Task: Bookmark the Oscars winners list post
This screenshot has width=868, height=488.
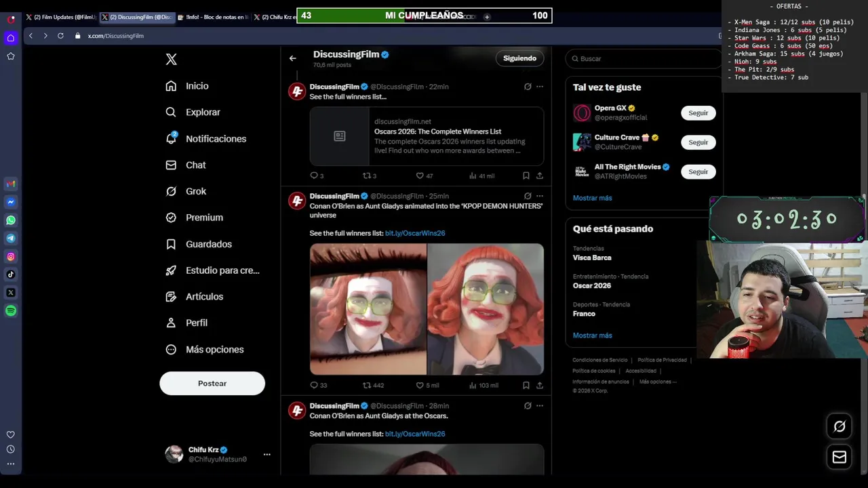Action: (x=526, y=176)
